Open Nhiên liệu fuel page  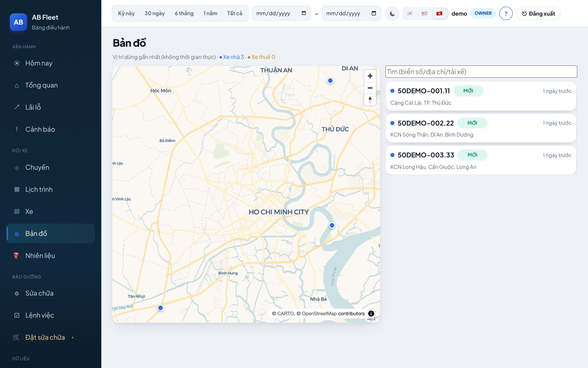[x=51, y=256]
